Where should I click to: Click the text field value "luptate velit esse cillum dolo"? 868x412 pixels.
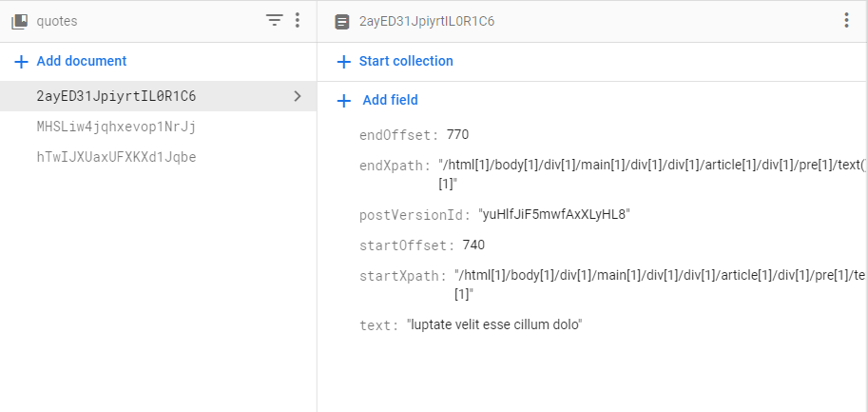point(495,324)
